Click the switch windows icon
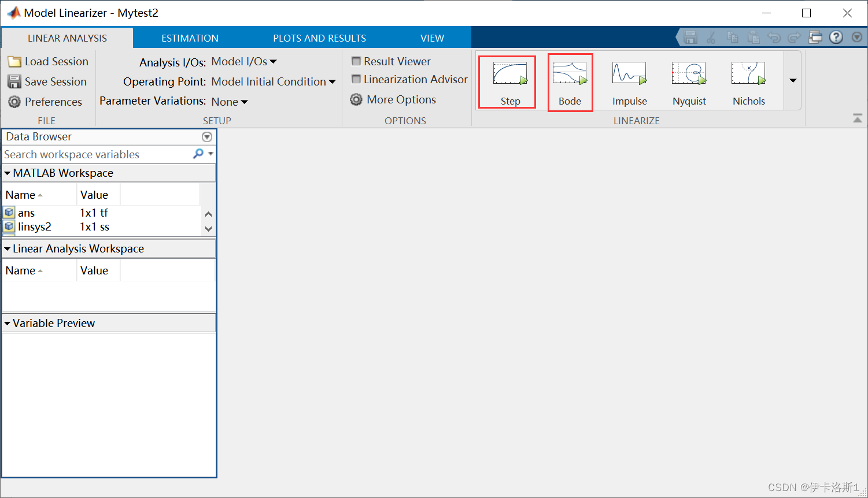The image size is (868, 498). point(815,38)
